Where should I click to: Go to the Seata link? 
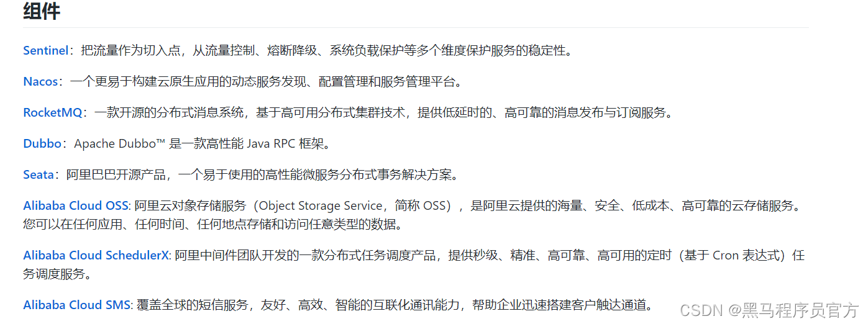pyautogui.click(x=39, y=175)
